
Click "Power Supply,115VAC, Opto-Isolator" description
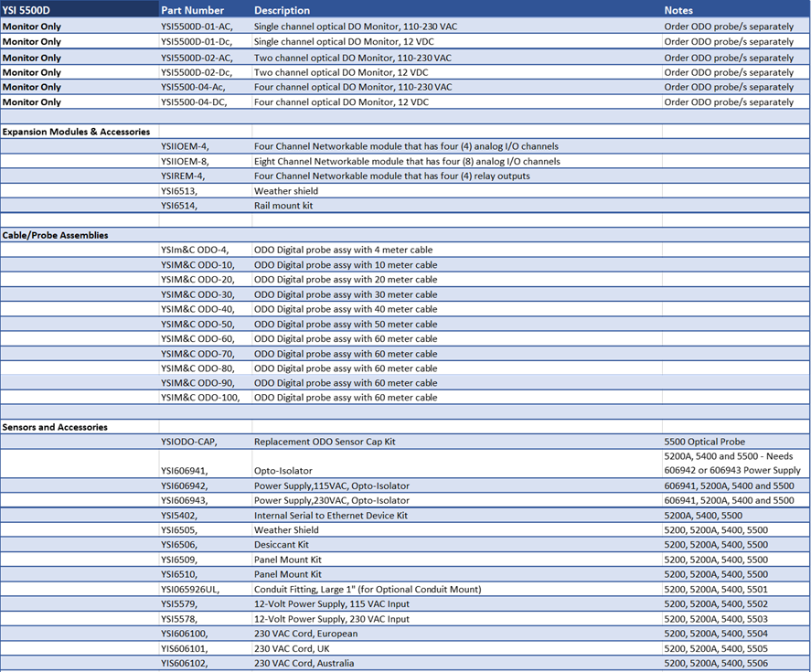pos(332,485)
